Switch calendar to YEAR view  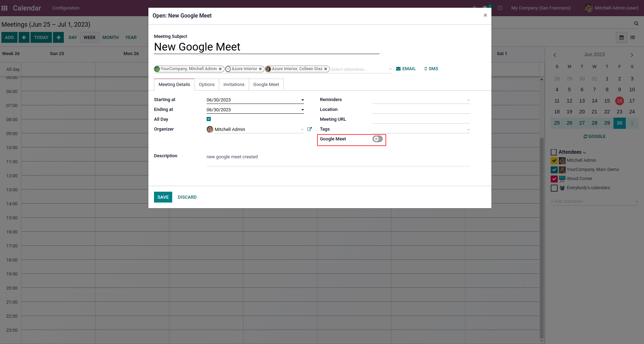click(131, 38)
